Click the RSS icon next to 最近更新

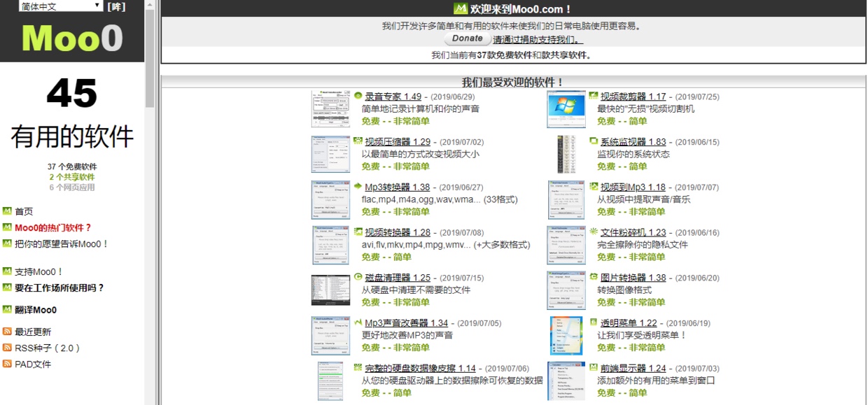click(7, 332)
